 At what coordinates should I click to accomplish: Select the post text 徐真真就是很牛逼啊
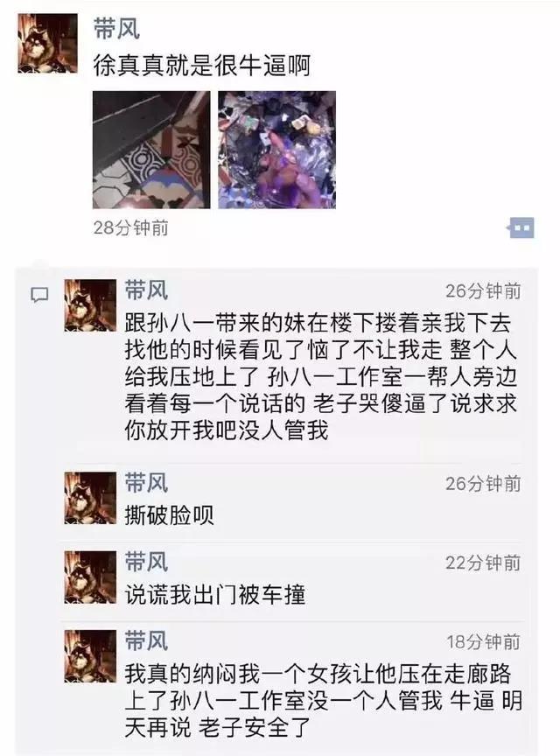point(201,66)
